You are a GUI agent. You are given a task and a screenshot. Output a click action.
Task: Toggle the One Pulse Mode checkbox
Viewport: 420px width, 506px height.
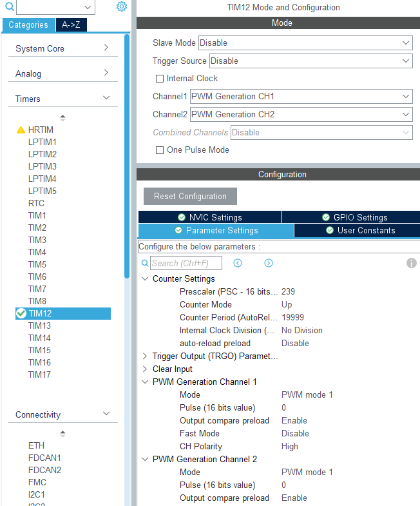click(x=160, y=150)
